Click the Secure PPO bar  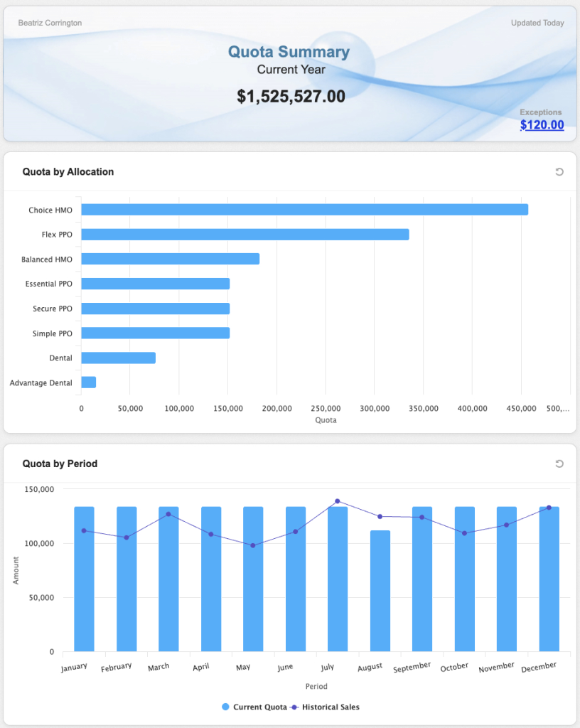(x=155, y=309)
